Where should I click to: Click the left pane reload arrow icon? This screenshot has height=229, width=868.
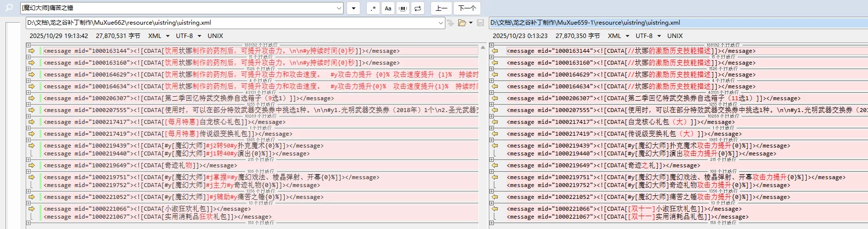pos(450,23)
